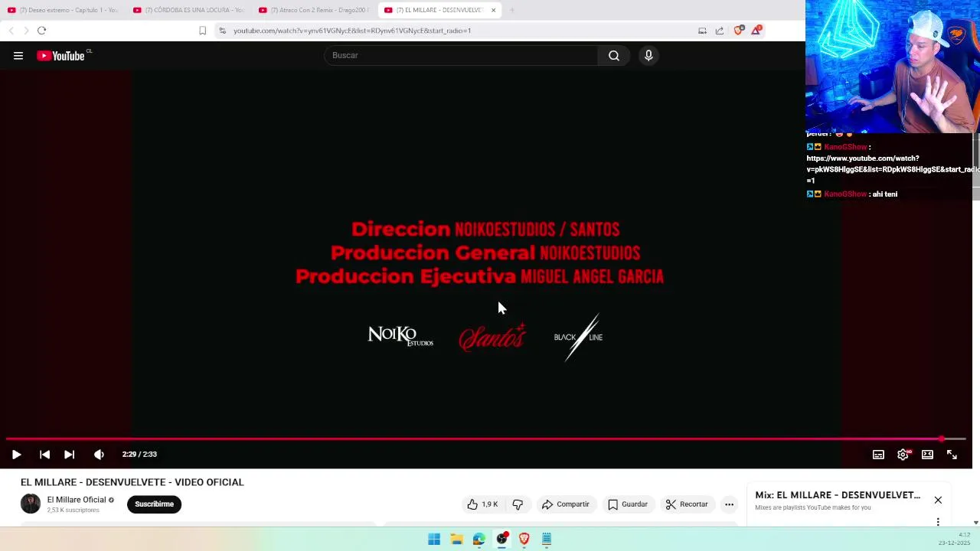
Task: Open more actions three-dot menu
Action: tap(729, 504)
